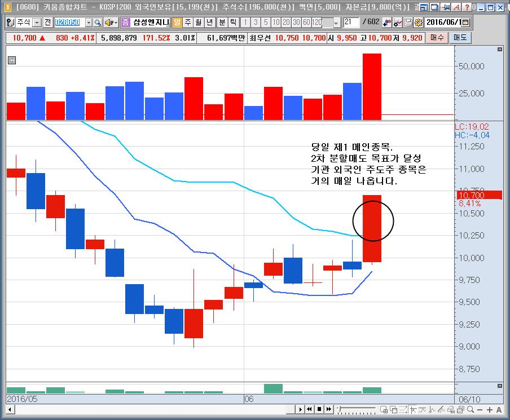Viewport: 510px width, 420px height.
Task: Open chart settings gear icon
Action: (x=419, y=23)
